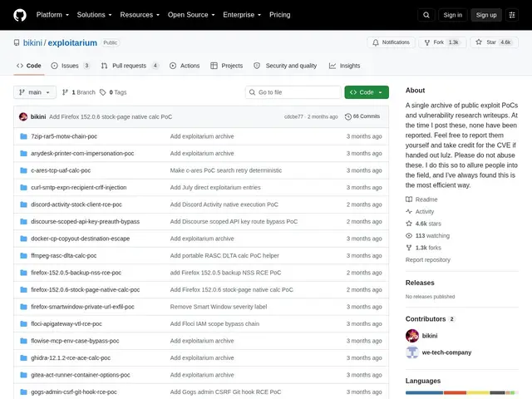This screenshot has height=399, width=532.
Task: Switch to Security and quality tab
Action: [x=285, y=66]
